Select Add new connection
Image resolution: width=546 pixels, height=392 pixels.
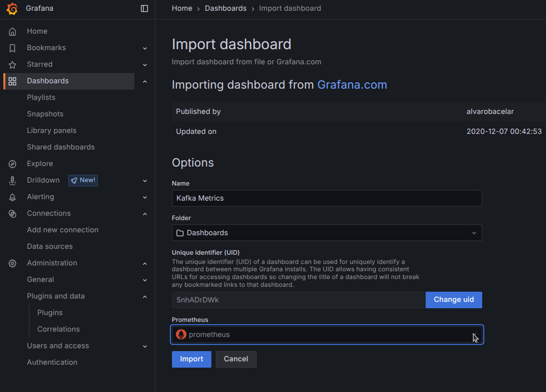pyautogui.click(x=63, y=230)
